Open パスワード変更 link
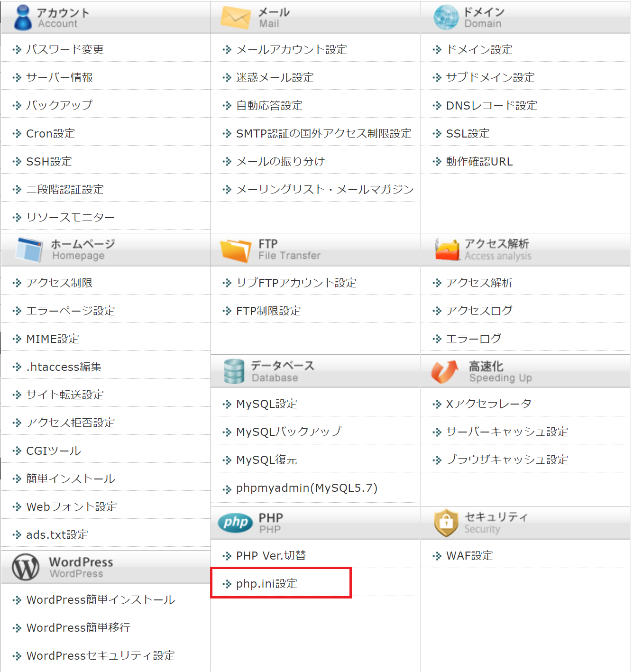Viewport: 633px width, 672px height. 65,49
